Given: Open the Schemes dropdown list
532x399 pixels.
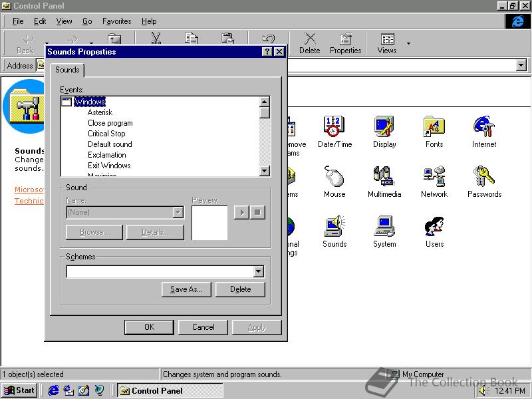Looking at the screenshot, I should [x=258, y=271].
